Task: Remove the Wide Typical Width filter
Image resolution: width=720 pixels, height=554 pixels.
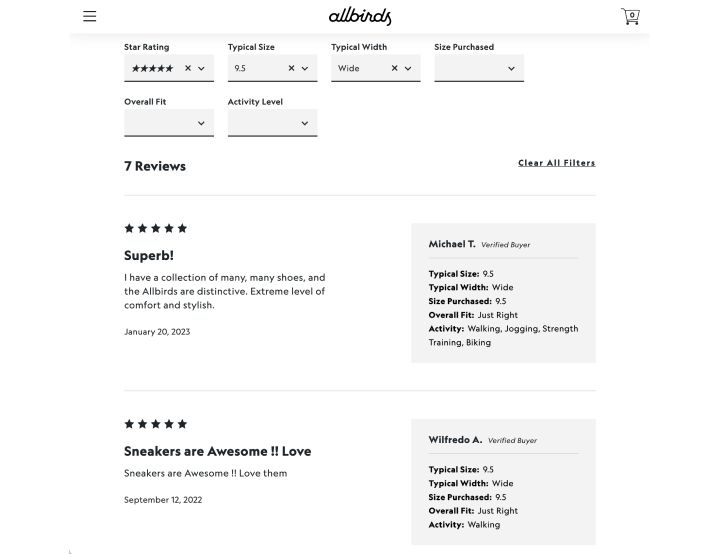Action: (x=394, y=68)
